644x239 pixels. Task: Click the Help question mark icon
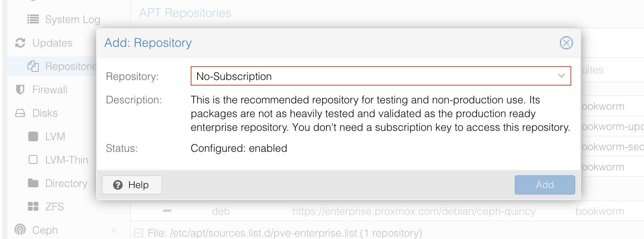(118, 185)
